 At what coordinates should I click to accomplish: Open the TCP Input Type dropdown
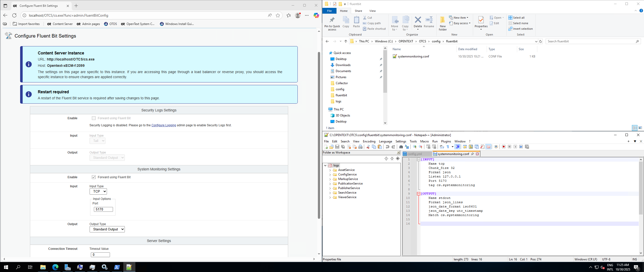(98, 192)
